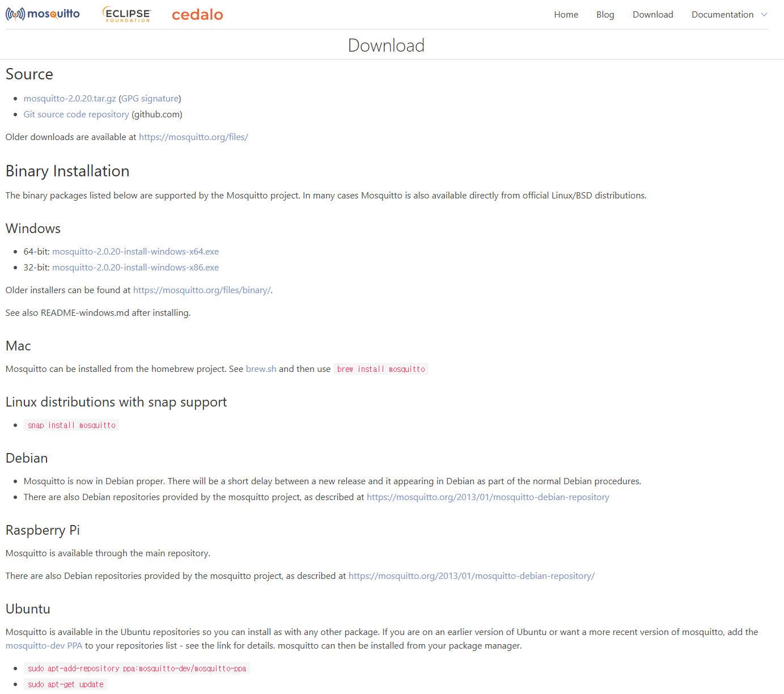
Task: Open the GPG signature link
Action: pos(150,99)
